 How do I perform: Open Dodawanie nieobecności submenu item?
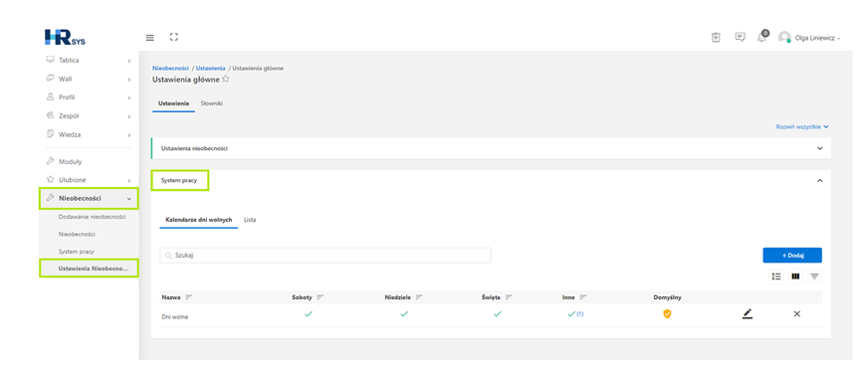click(92, 217)
